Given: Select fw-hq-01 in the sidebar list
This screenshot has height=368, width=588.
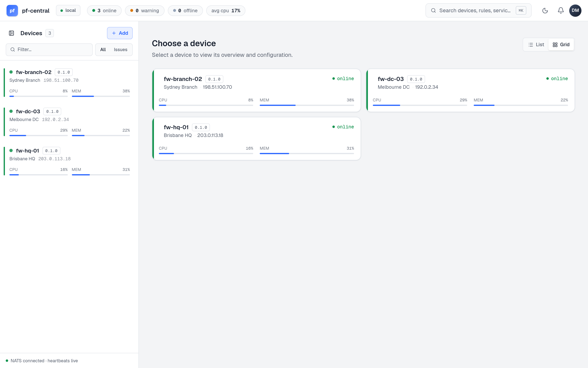Looking at the screenshot, I should tap(69, 161).
